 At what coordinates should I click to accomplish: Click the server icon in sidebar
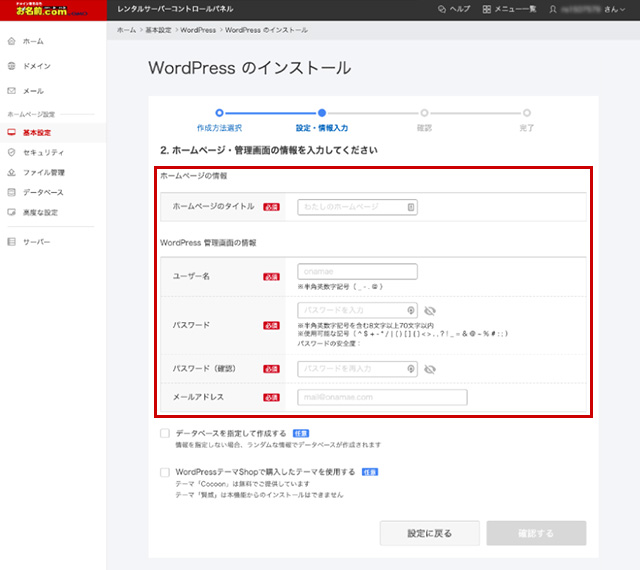[11, 242]
